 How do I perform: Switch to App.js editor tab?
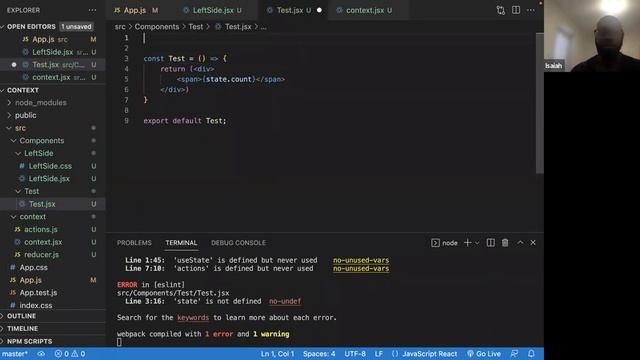136,10
